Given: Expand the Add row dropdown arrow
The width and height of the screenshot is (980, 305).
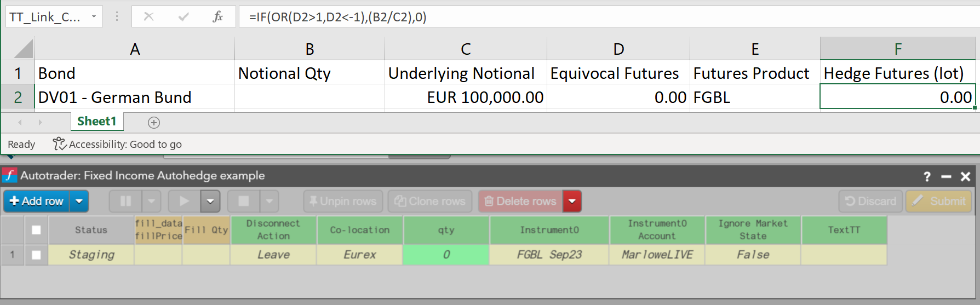Looking at the screenshot, I should 79,202.
